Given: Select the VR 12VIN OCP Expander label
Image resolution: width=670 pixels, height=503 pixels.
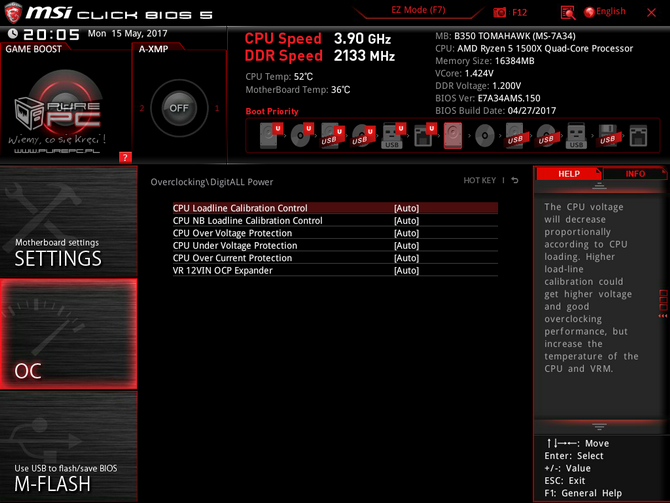Looking at the screenshot, I should (222, 270).
